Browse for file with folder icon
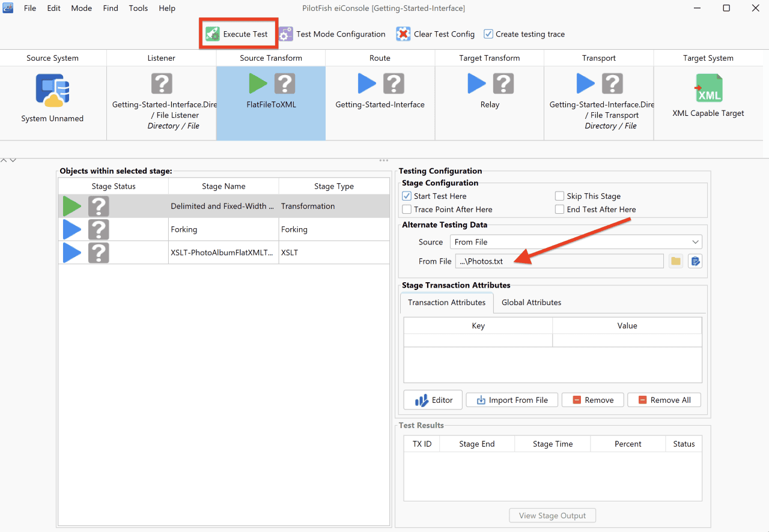The height and width of the screenshot is (532, 769). (676, 261)
